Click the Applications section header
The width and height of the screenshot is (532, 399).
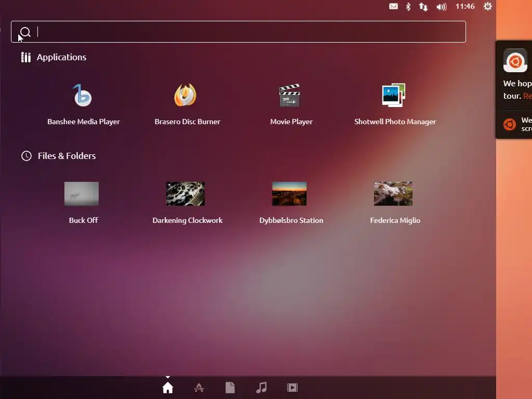61,57
